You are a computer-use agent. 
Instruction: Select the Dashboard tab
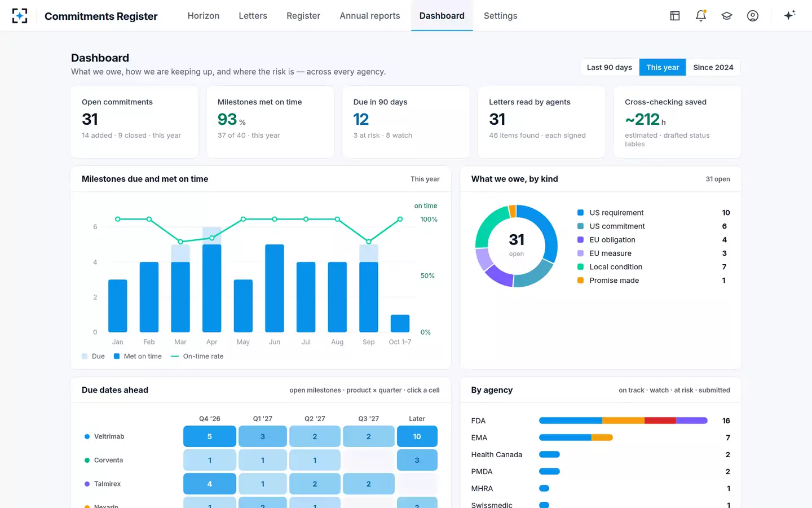pos(442,16)
